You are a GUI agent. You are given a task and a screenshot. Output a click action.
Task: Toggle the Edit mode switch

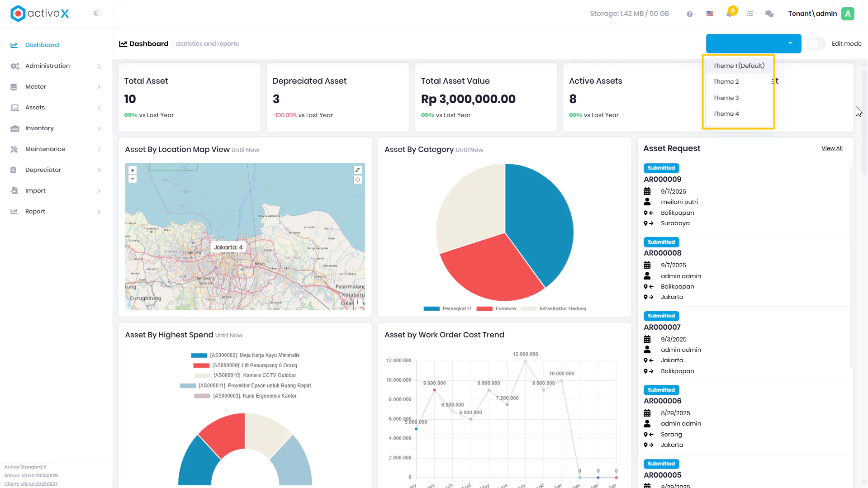click(x=816, y=44)
